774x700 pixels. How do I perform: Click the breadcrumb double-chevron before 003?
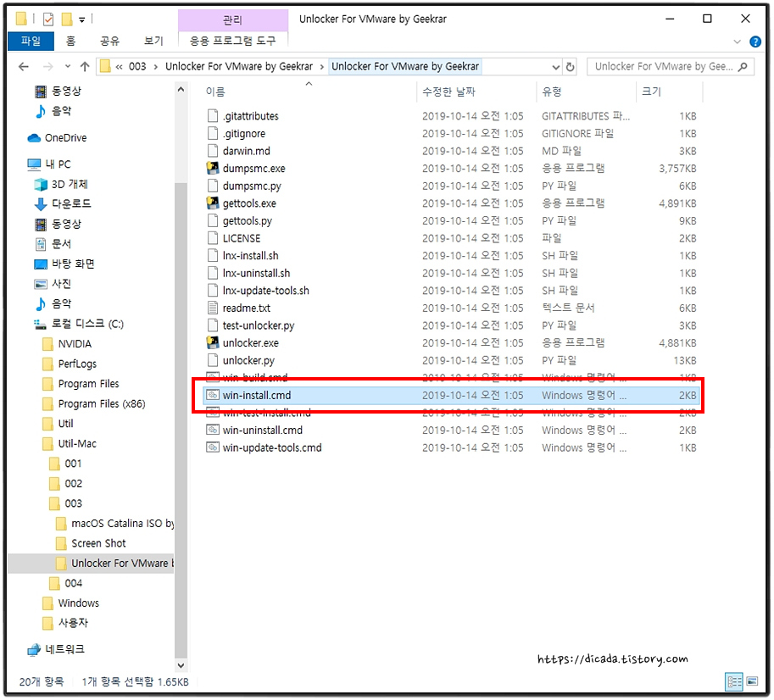119,67
